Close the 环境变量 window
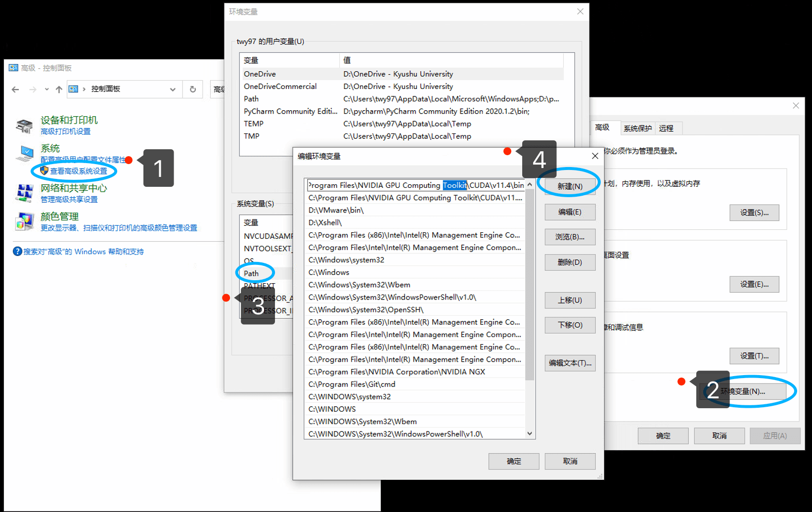Screen dimensions: 812x512 580,11
